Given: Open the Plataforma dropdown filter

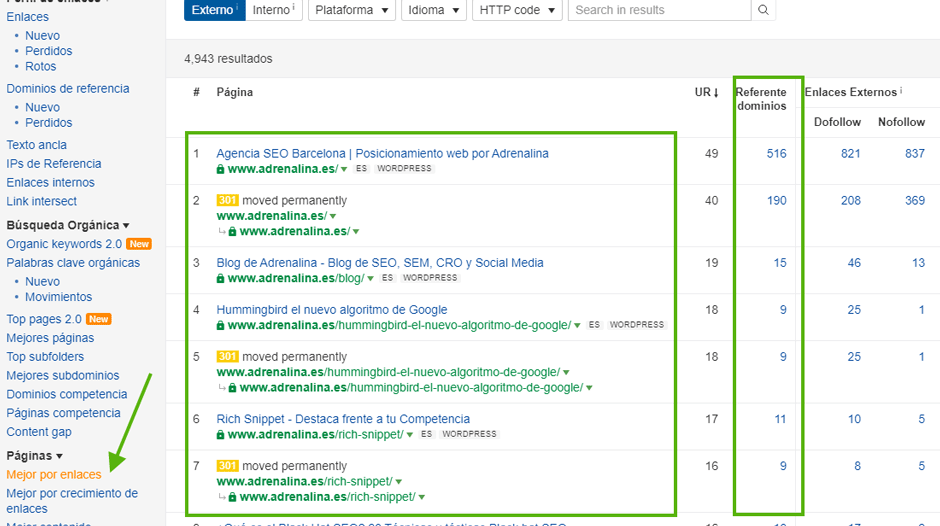Looking at the screenshot, I should (351, 10).
